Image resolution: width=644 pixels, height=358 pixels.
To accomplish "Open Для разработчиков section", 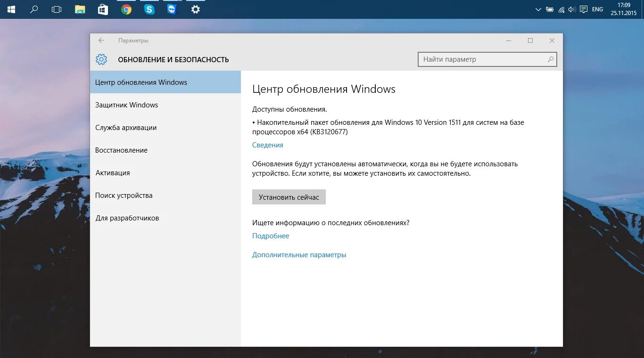I will [x=165, y=218].
